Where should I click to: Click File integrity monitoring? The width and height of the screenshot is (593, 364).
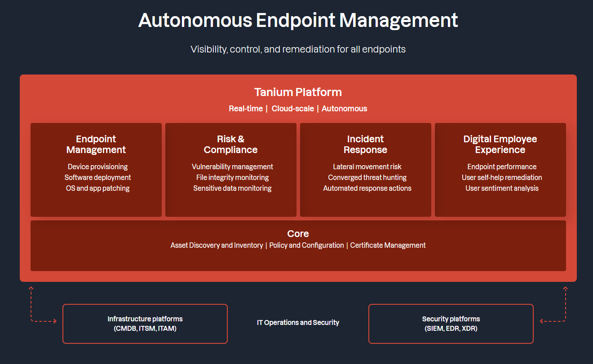(x=232, y=178)
